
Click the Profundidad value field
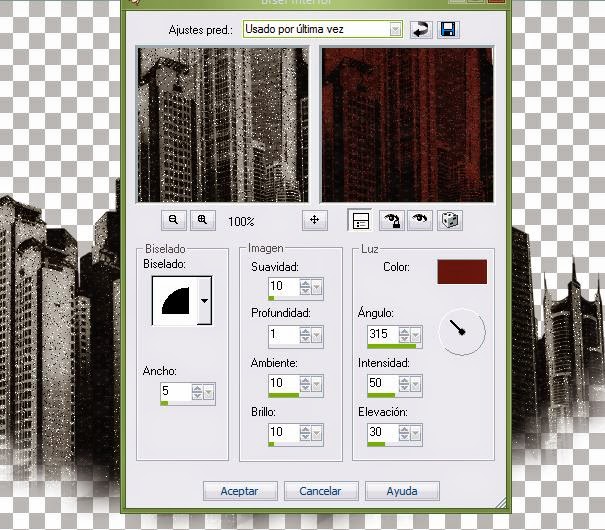[x=284, y=334]
